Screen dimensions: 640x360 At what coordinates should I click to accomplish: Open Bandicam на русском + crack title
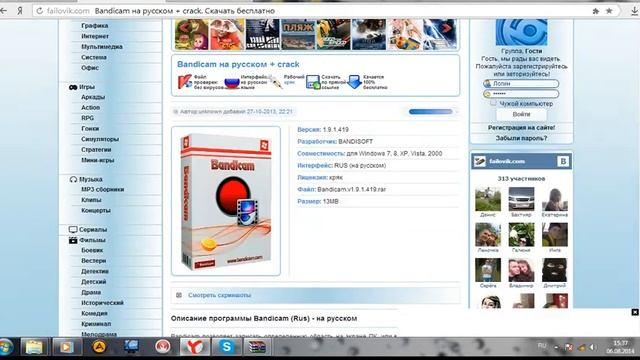(238, 64)
